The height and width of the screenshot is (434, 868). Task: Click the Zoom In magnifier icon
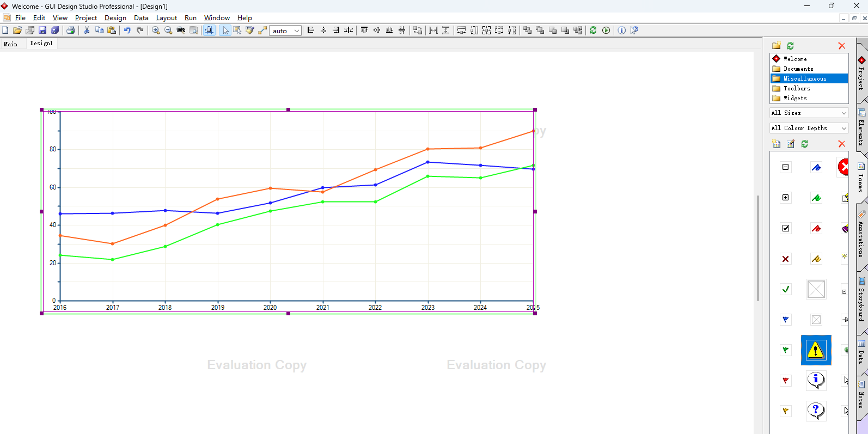click(156, 30)
